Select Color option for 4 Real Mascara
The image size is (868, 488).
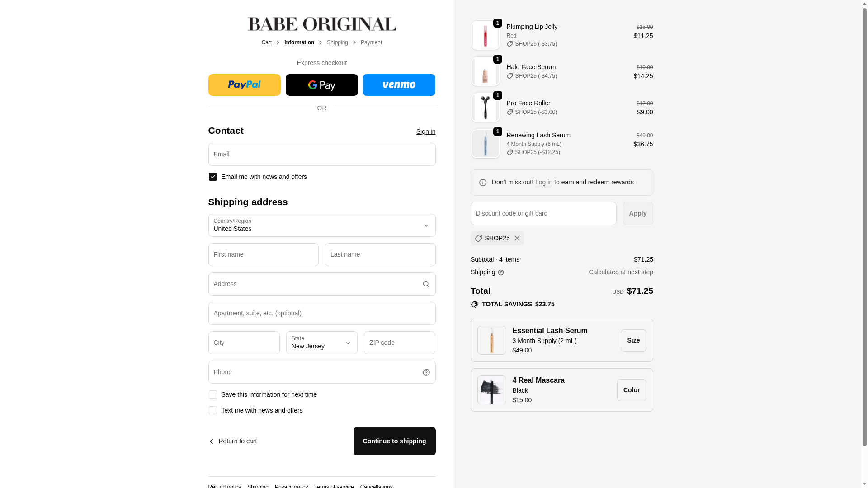click(x=632, y=390)
